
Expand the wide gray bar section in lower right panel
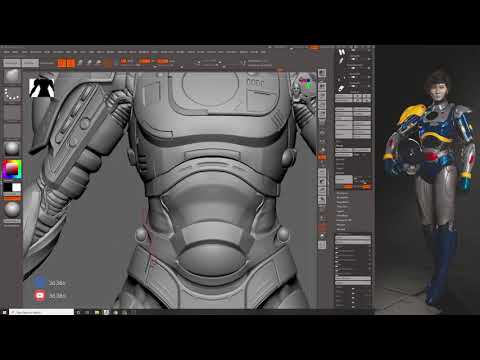pyautogui.click(x=353, y=239)
